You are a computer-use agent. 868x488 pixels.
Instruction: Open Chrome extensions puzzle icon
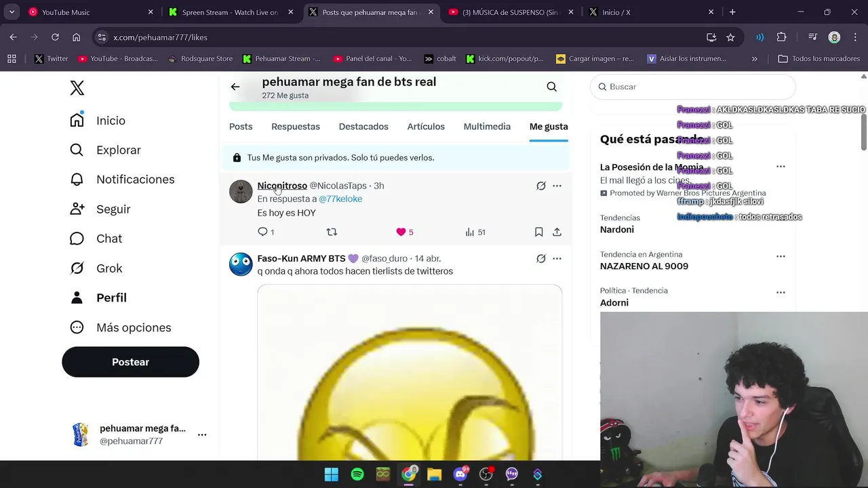point(781,37)
